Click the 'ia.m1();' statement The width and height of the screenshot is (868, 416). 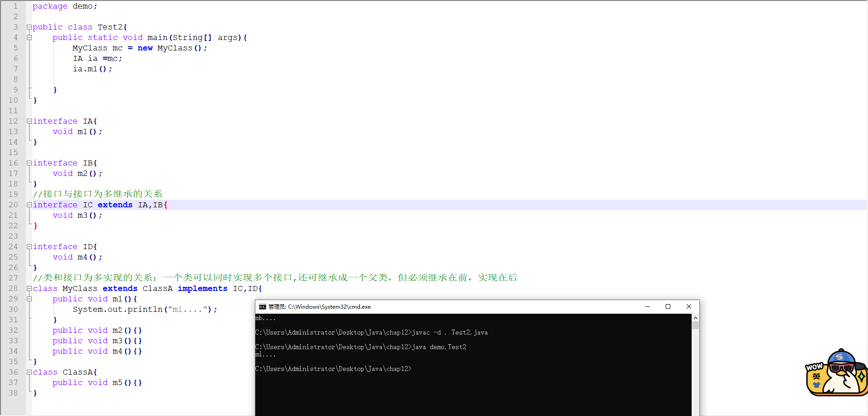tap(92, 69)
